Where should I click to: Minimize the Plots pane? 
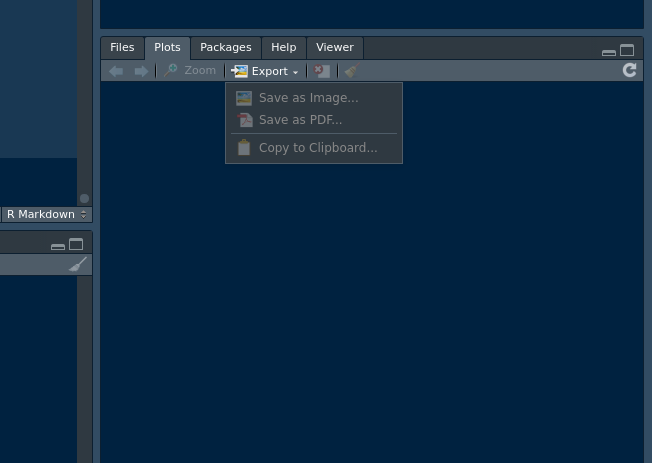click(609, 52)
